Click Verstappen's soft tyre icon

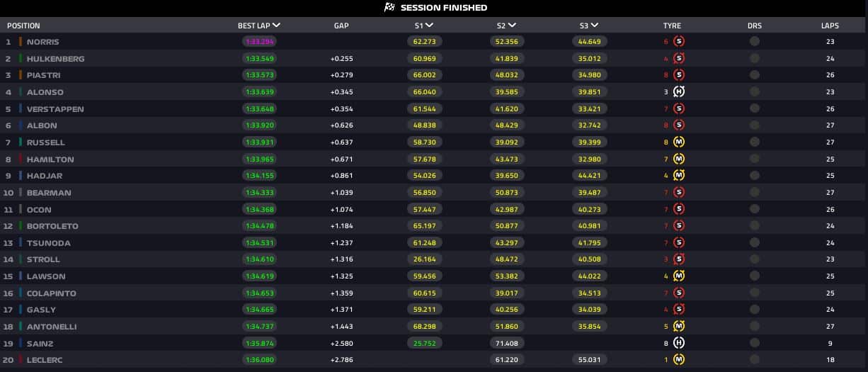pos(679,109)
